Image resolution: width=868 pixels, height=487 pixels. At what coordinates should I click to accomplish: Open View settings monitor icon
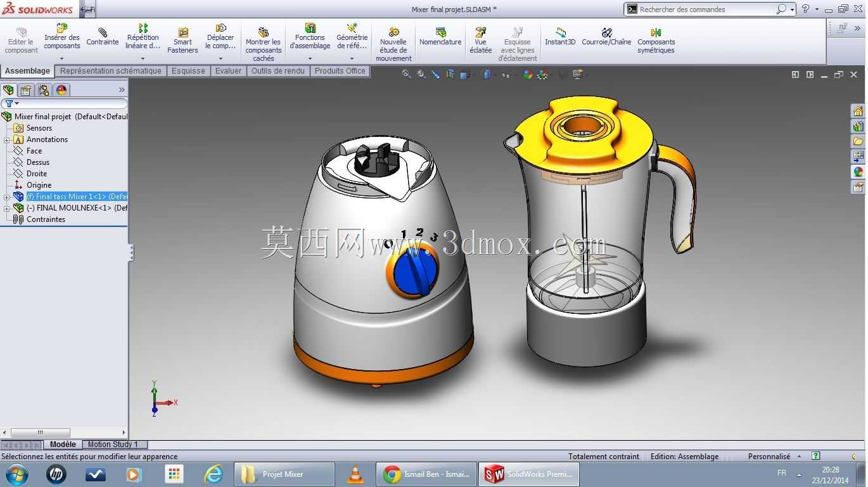tap(577, 74)
